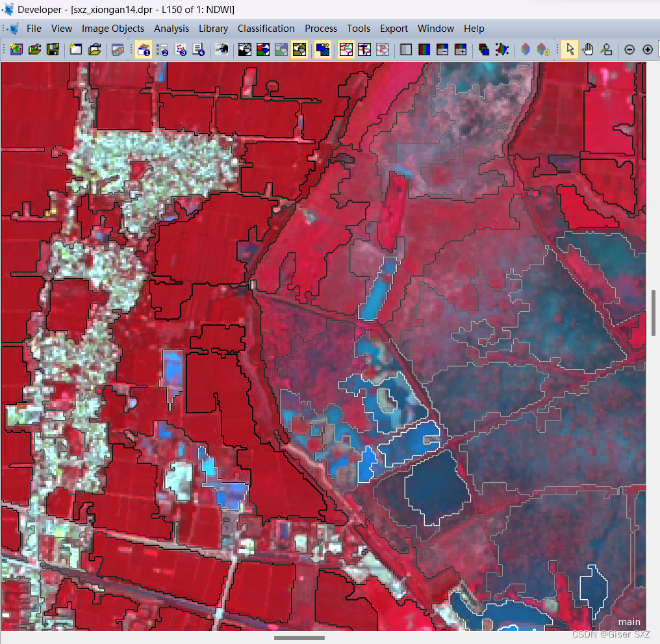This screenshot has width=660, height=644.
Task: Open the Tools menu
Action: [359, 29]
